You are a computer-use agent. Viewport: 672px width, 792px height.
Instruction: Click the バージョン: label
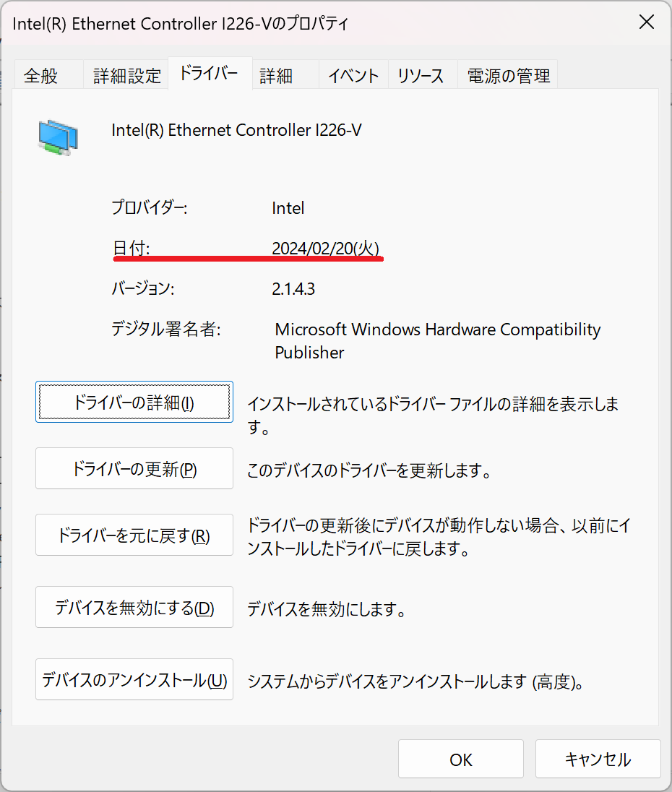click(x=143, y=289)
